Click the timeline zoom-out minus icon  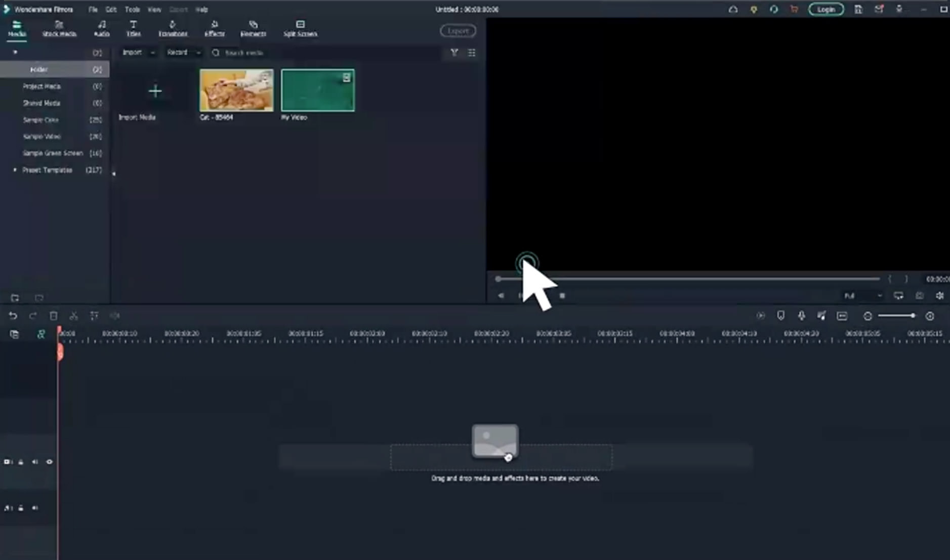868,316
